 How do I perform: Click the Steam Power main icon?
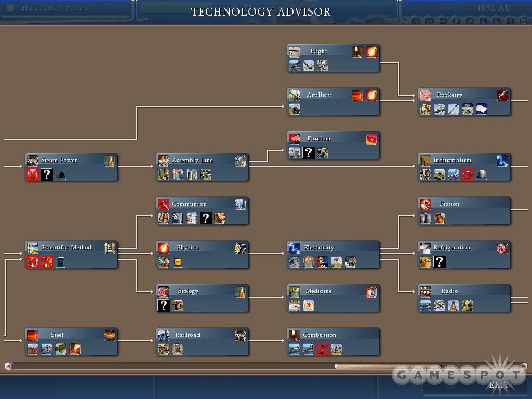coord(33,161)
